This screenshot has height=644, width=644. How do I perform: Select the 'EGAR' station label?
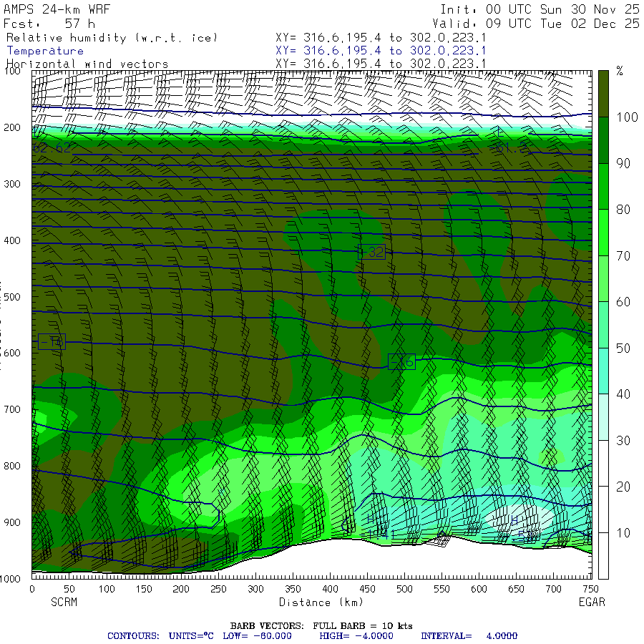tap(592, 602)
